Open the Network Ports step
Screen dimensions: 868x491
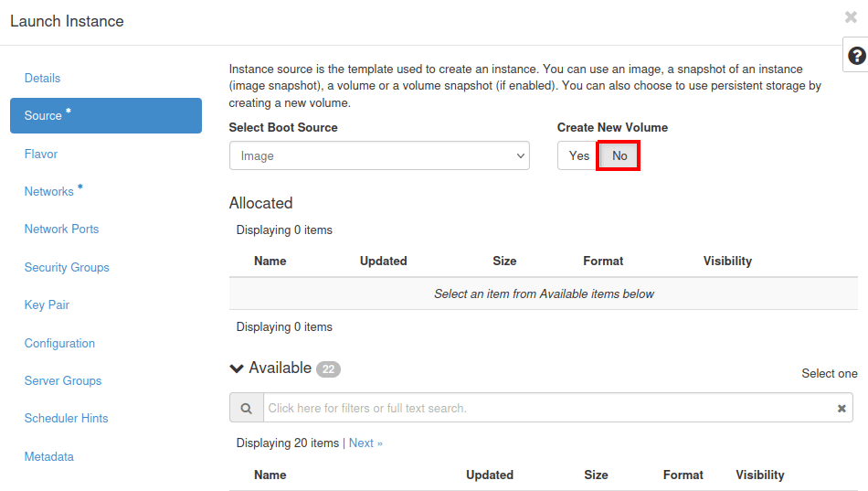pyautogui.click(x=61, y=229)
